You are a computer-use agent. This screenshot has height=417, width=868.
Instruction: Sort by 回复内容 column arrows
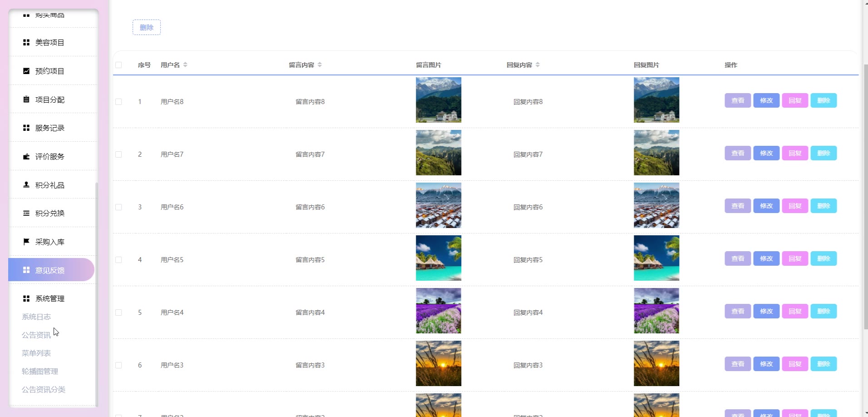(538, 65)
